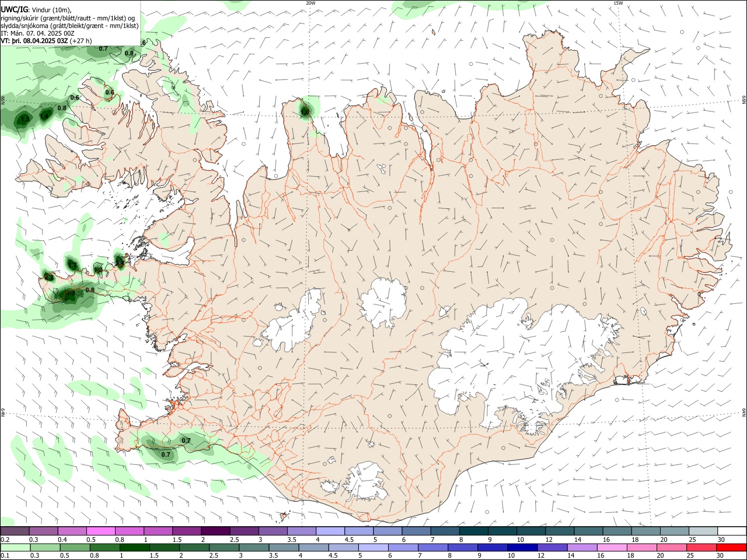Click the 64N label on the right edge
Image resolution: width=747 pixels, height=560 pixels.
click(x=744, y=411)
